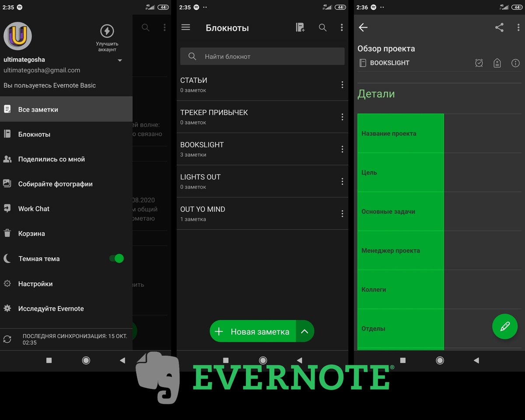This screenshot has width=525, height=420.
Task: Go back from the Обзор проекта note
Action: point(363,28)
